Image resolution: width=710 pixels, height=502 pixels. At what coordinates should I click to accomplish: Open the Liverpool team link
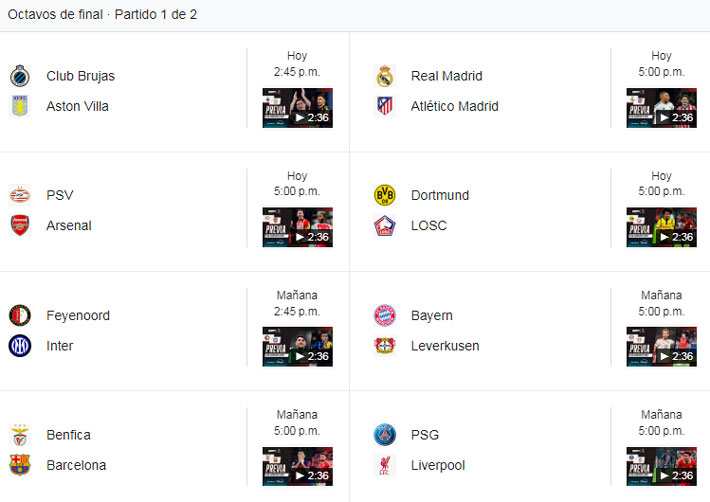click(x=439, y=465)
